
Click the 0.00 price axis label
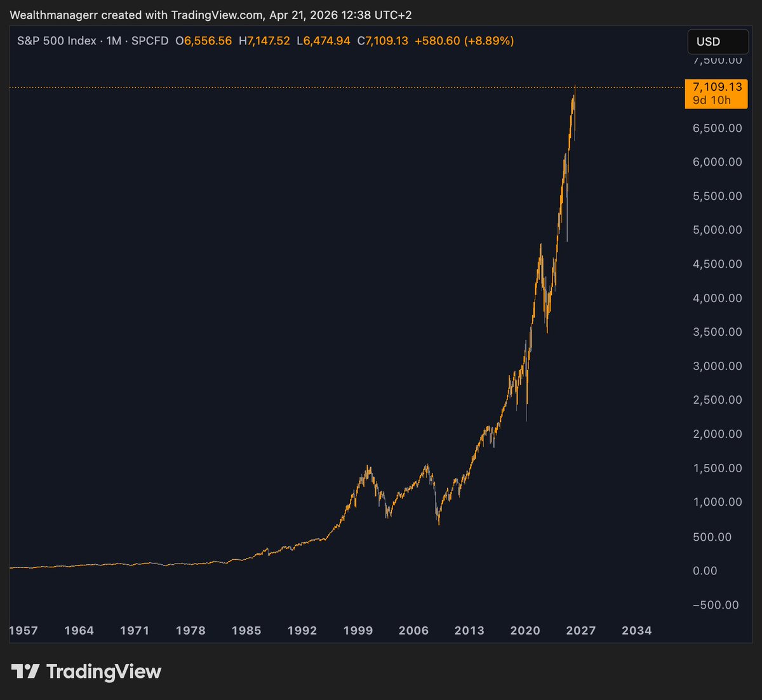(x=705, y=571)
